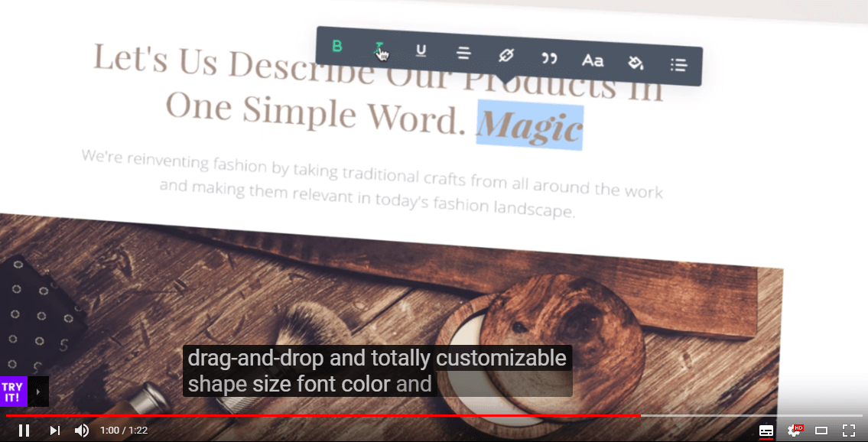Apply a text highlight color
Viewport: 868px width, 442px height.
click(x=636, y=64)
